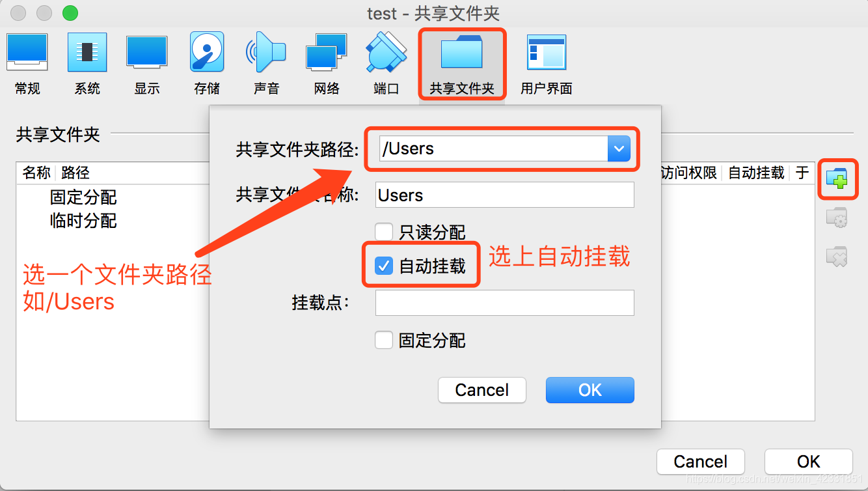
Task: Expand the 共享文件夹路径 dropdown arrow
Action: click(619, 148)
